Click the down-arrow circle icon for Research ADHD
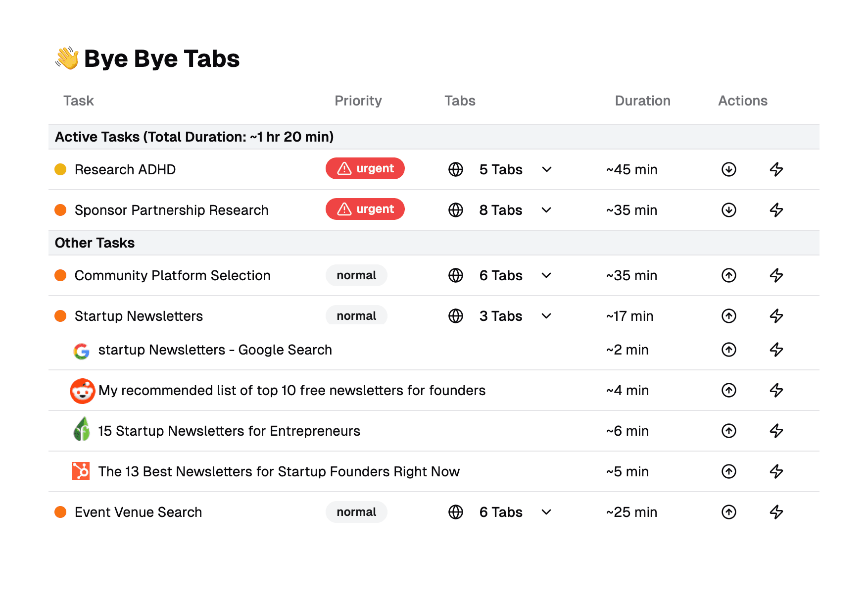Screen dimensions: 868x612 [x=728, y=169]
